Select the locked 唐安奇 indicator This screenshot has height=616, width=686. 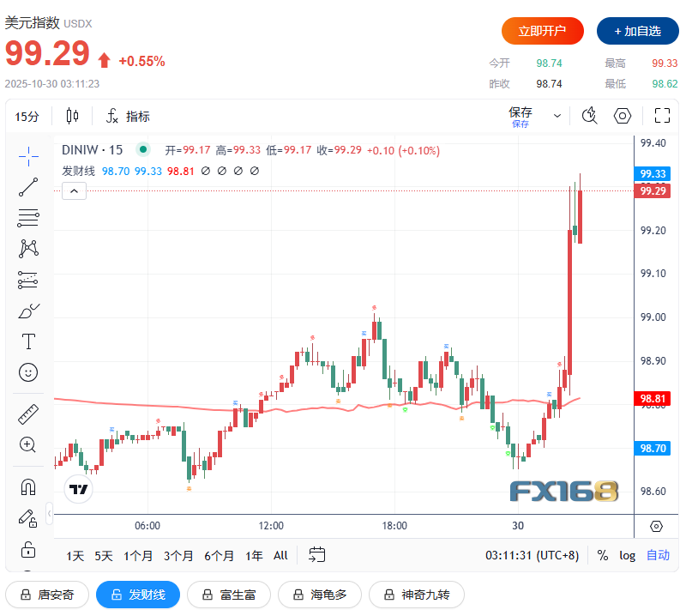[x=47, y=595]
